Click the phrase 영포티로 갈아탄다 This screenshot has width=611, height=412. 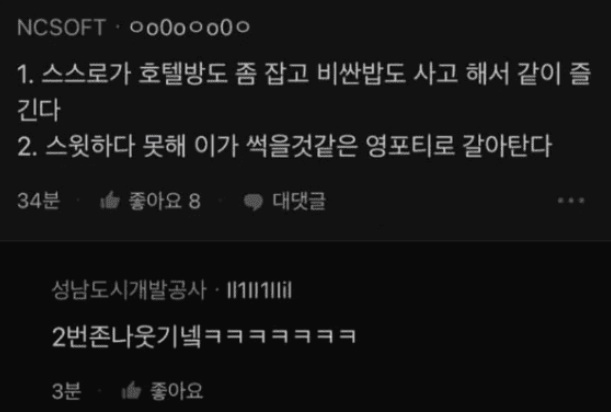459,146
